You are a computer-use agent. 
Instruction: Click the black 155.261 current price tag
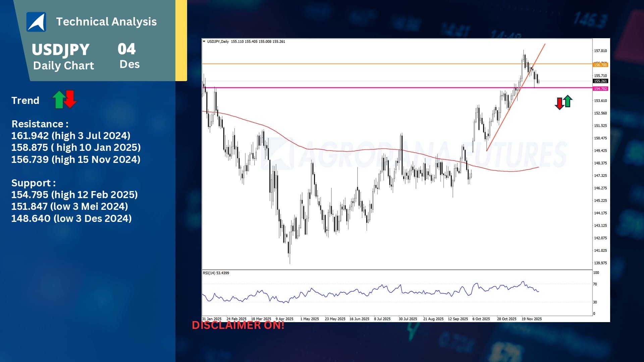pyautogui.click(x=600, y=81)
